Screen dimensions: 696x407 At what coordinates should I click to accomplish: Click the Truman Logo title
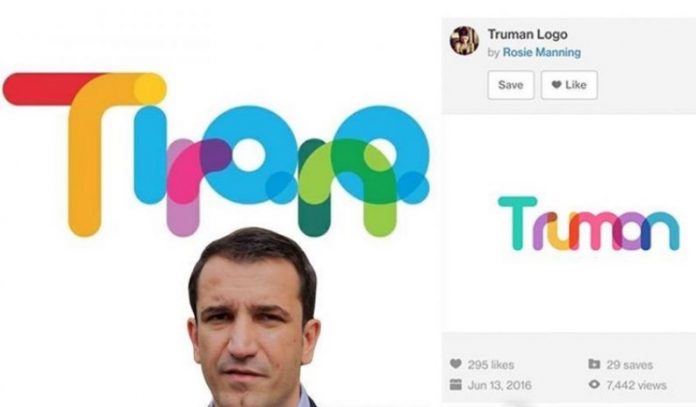527,34
